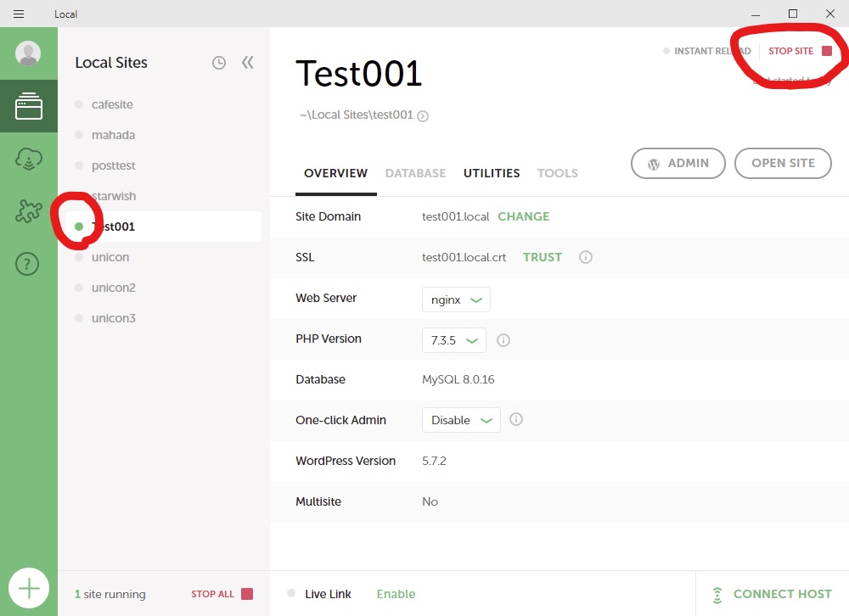
Task: Select the unicon3 site
Action: click(114, 317)
